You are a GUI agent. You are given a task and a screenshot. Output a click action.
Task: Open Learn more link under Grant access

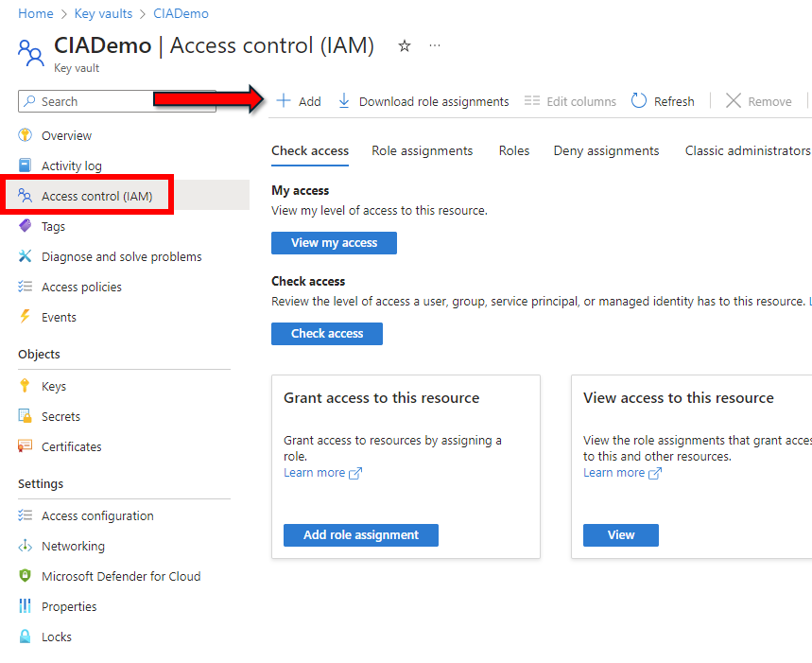[314, 473]
